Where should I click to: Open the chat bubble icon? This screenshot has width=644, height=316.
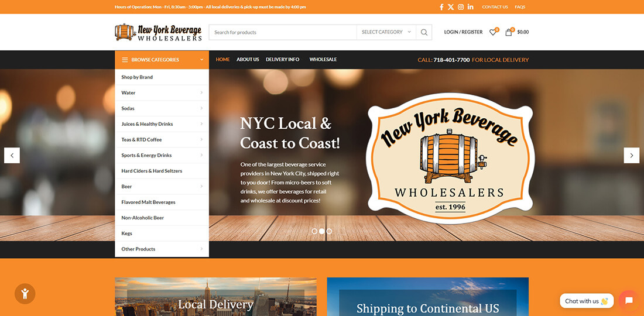tap(629, 300)
